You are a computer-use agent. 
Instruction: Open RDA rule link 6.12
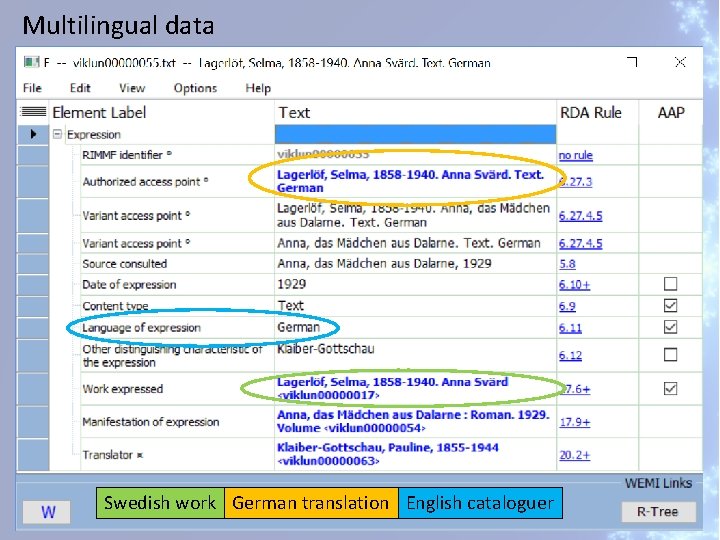pos(570,355)
